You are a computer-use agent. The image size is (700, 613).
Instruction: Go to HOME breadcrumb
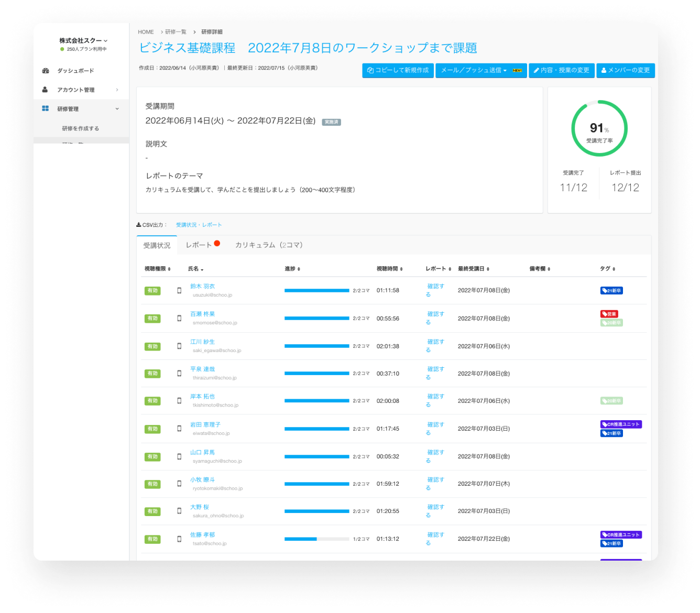[146, 32]
